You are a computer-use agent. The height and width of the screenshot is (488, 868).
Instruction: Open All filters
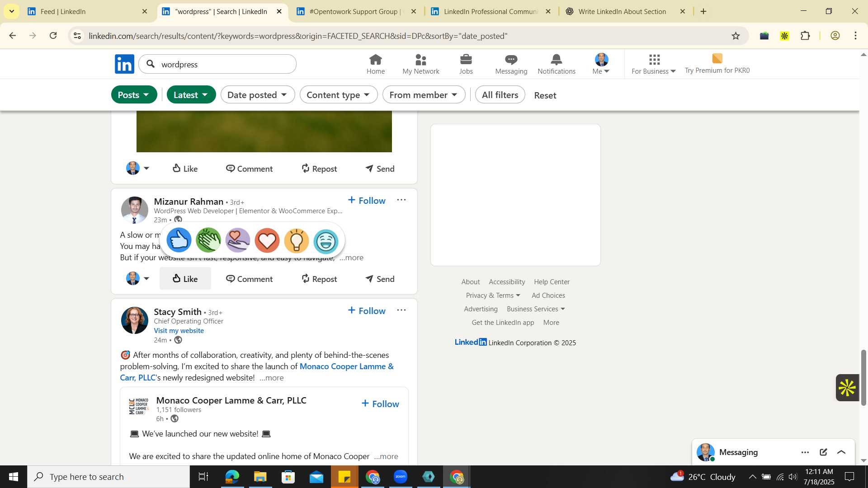(500, 95)
